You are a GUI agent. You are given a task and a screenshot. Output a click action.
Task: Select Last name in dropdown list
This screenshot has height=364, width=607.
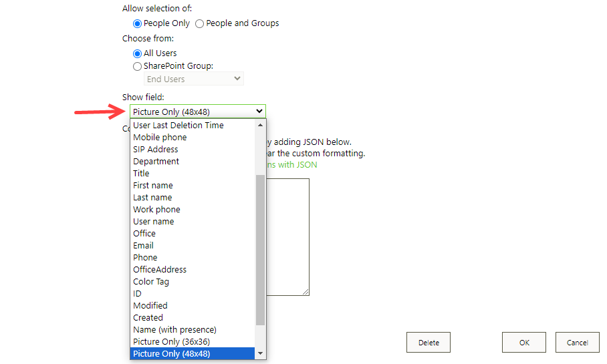[193, 197]
